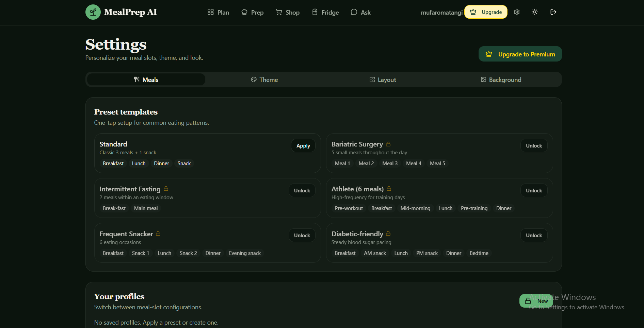
Task: Unlock the Athlete (6 meals) preset
Action: coord(534,190)
